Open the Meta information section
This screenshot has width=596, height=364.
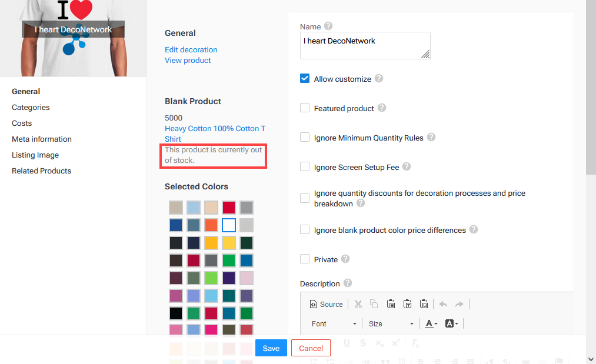pos(41,139)
